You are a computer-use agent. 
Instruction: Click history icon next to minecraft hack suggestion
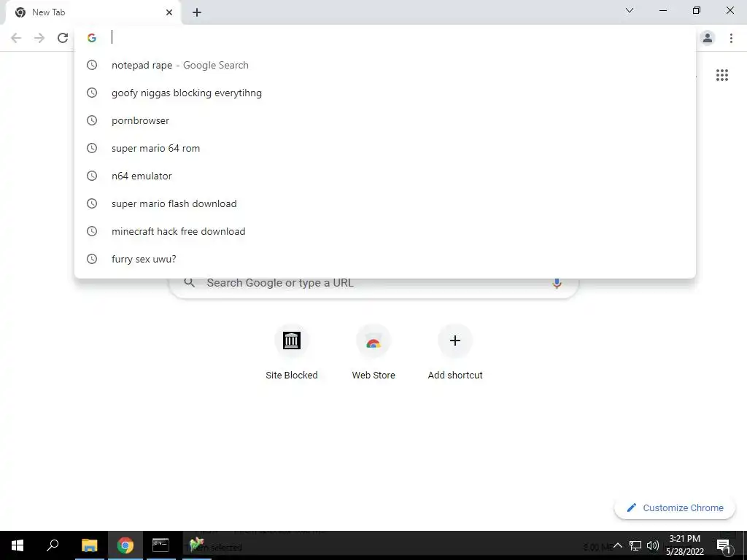coord(92,231)
